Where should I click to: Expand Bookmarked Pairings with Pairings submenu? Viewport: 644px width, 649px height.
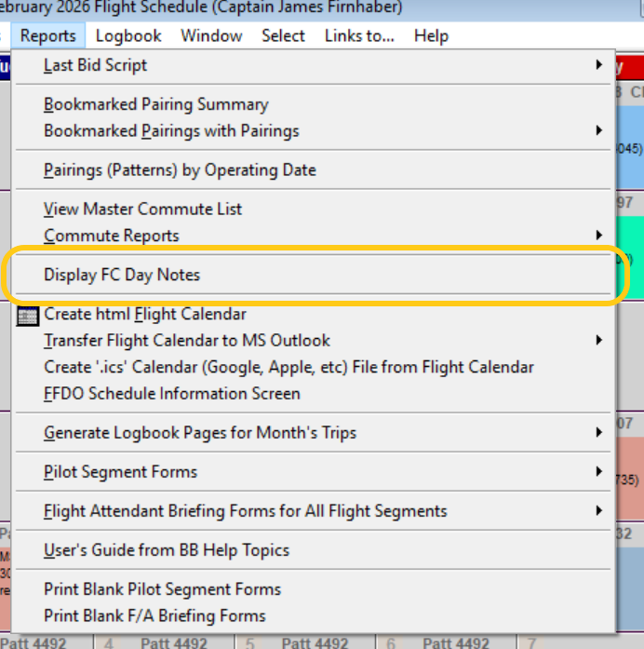pos(598,131)
